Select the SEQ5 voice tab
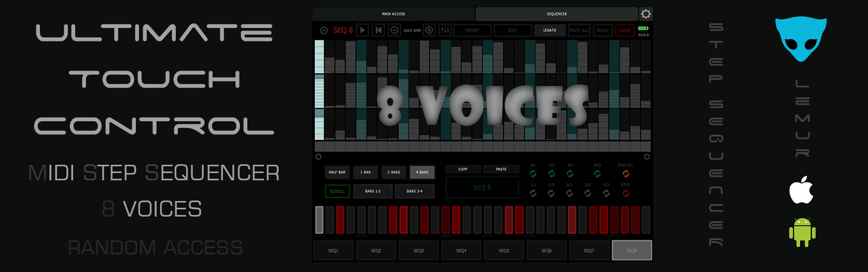 pos(504,251)
